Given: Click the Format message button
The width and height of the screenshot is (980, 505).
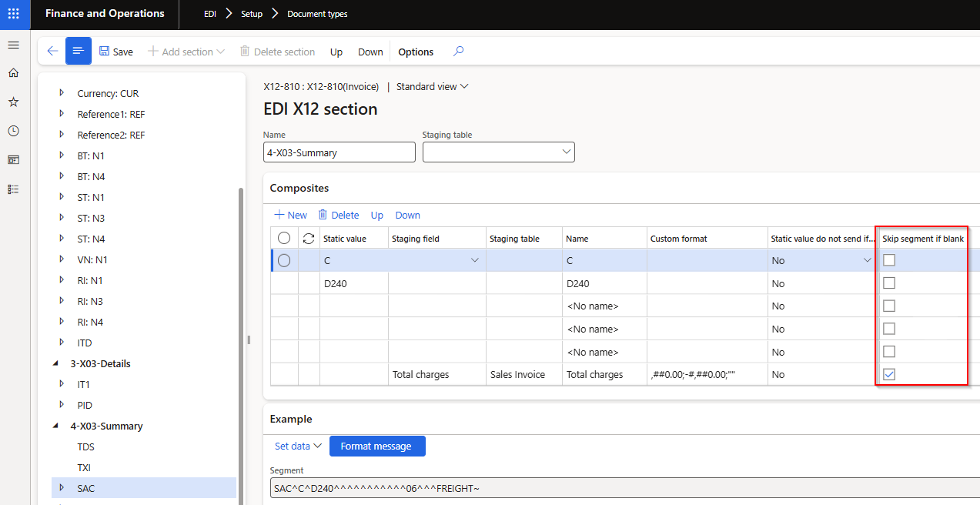Looking at the screenshot, I should pos(376,446).
